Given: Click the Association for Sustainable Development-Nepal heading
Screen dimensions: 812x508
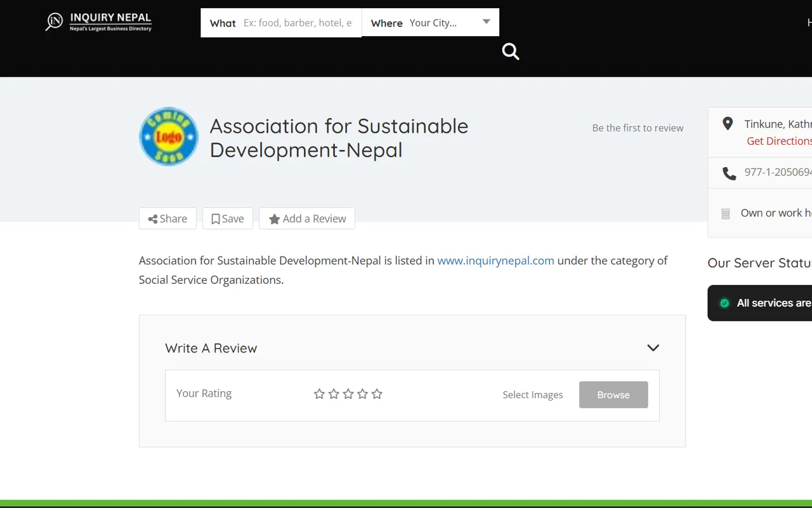Looking at the screenshot, I should (339, 138).
